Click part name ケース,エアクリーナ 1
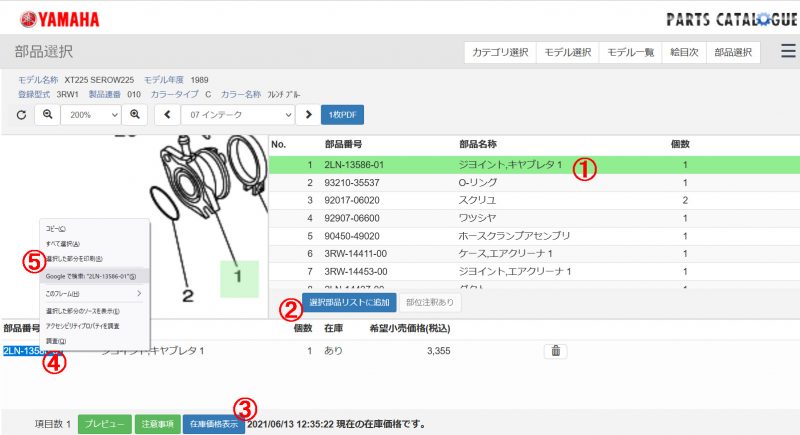This screenshot has height=435, width=800. pos(505,253)
